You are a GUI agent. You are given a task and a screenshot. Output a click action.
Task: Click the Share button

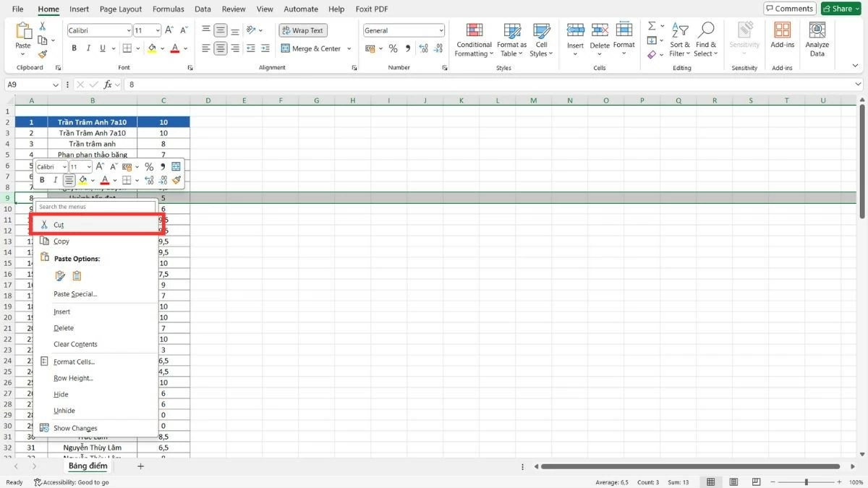coord(840,8)
